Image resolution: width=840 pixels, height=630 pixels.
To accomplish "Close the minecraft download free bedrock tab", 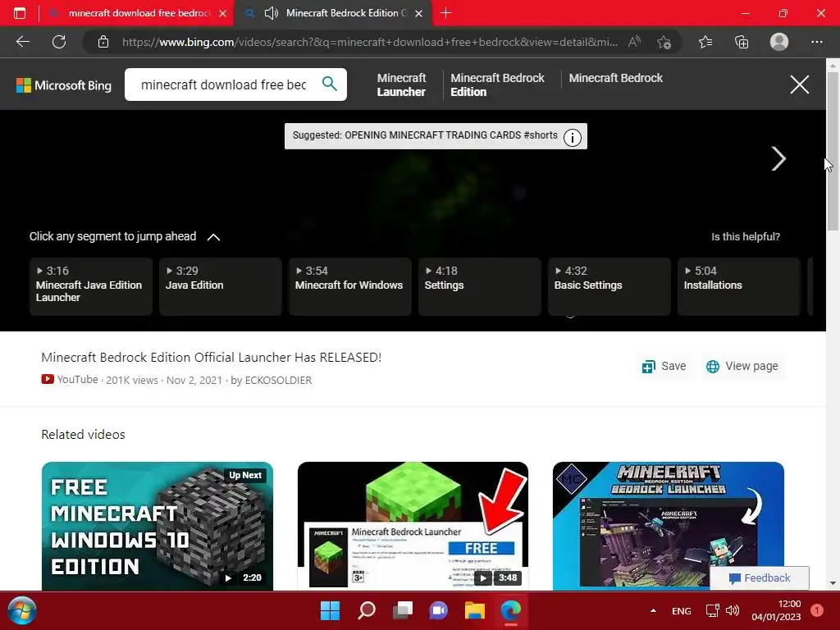I will (x=223, y=13).
